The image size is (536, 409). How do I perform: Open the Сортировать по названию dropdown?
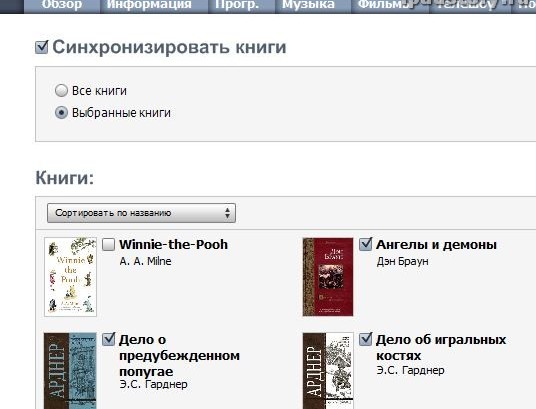tap(141, 213)
